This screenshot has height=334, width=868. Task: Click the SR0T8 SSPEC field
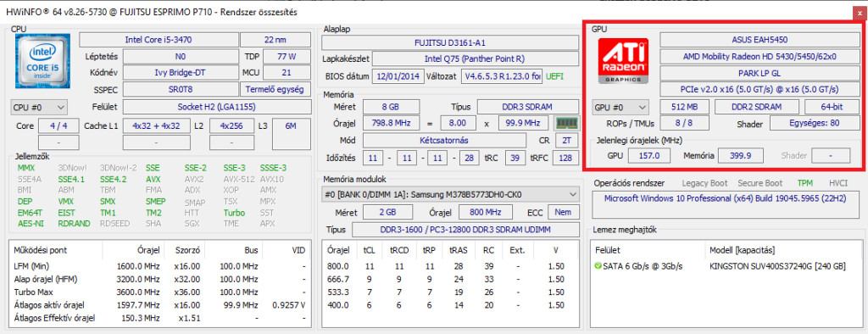pos(180,89)
